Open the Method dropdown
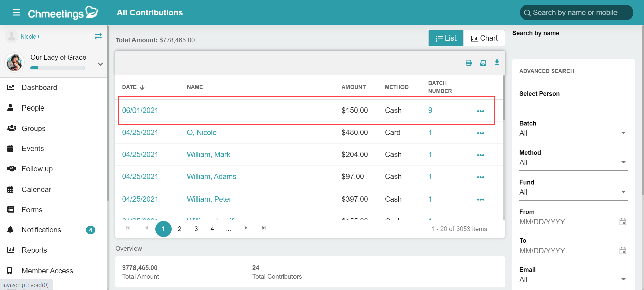Image resolution: width=644 pixels, height=290 pixels. [x=573, y=163]
